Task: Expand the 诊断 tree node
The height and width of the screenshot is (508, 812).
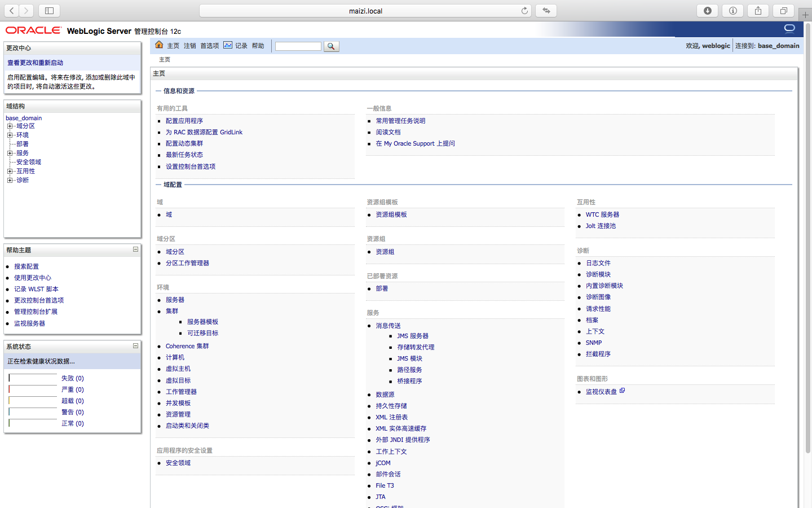Action: (x=10, y=181)
